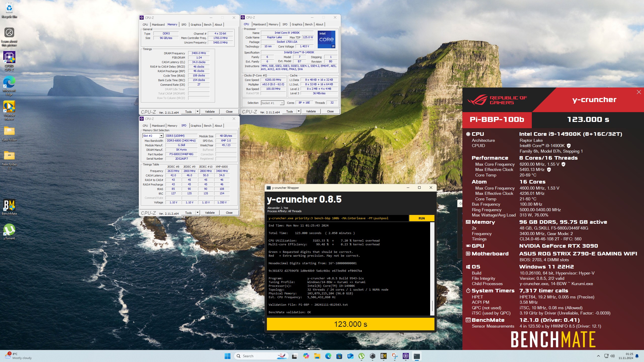The image size is (644, 362).
Task: Open the Learn about this picture icon
Action: (x=9, y=37)
